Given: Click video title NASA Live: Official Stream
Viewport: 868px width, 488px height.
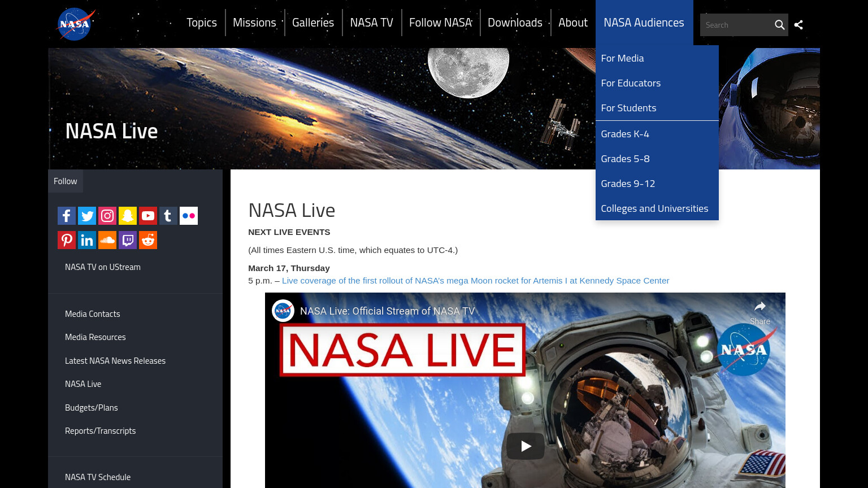Looking at the screenshot, I should (x=388, y=311).
